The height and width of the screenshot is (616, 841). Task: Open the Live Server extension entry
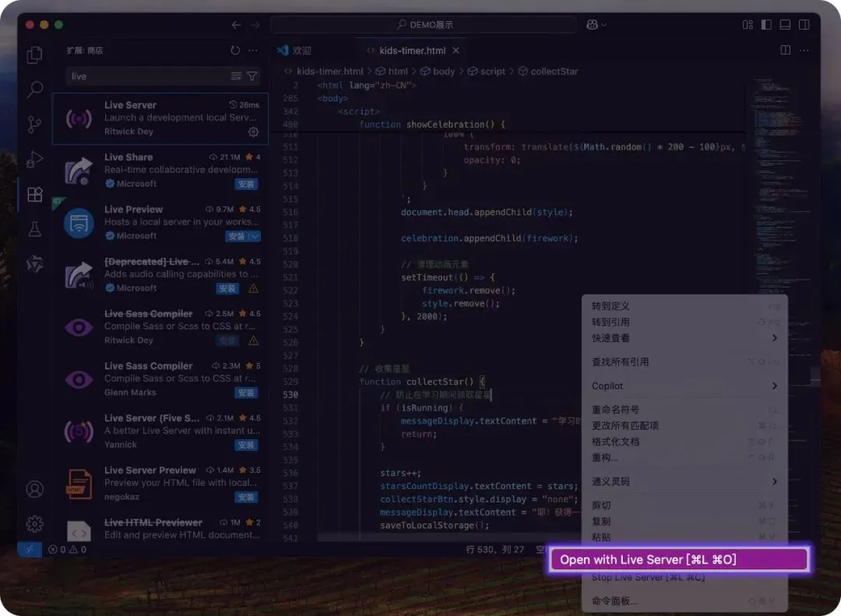coord(160,118)
